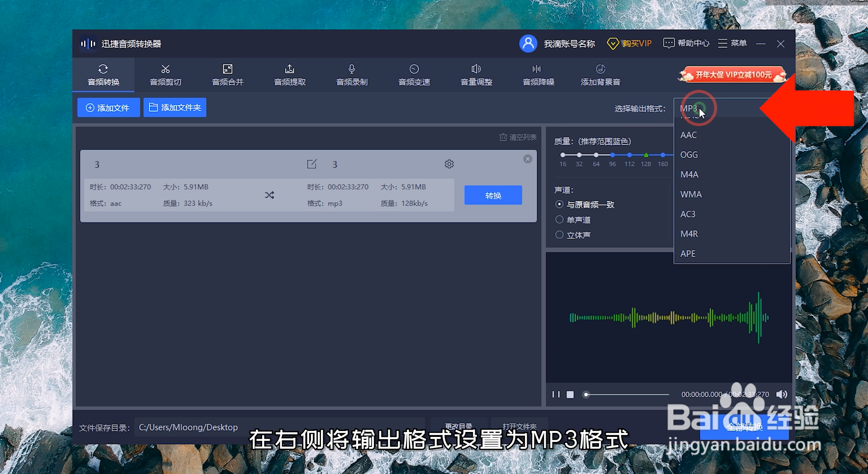Click the account name 我滴账号名称

pyautogui.click(x=569, y=43)
